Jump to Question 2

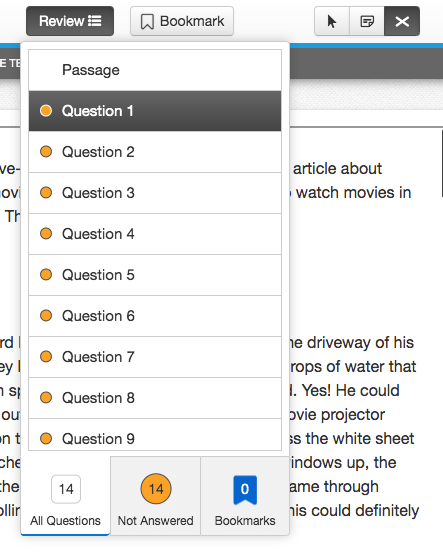pos(155,152)
